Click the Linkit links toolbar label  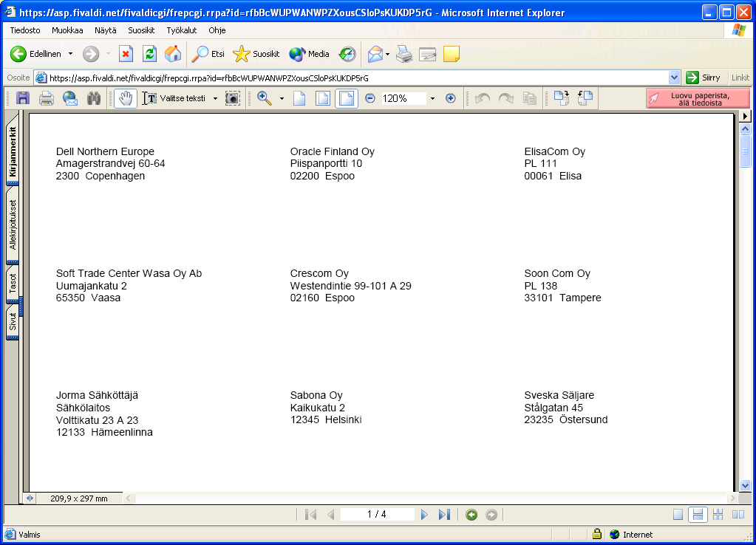point(740,78)
